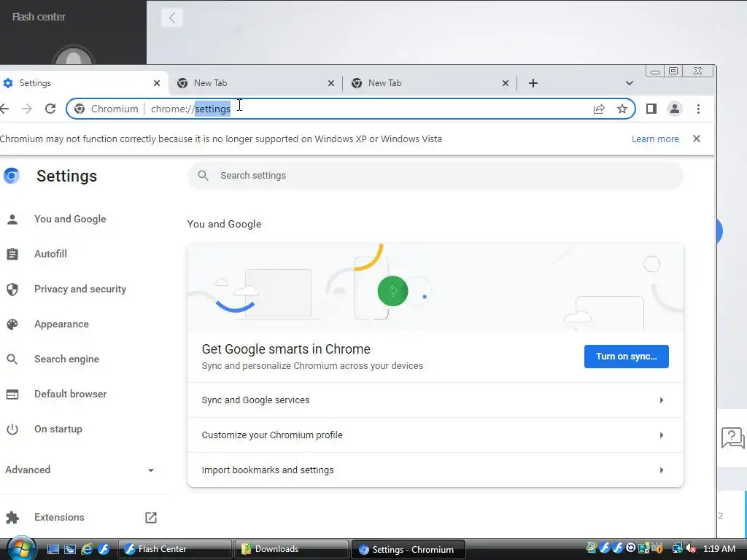This screenshot has width=747, height=560.
Task: Click the palette icon beside Appearance
Action: (x=12, y=324)
